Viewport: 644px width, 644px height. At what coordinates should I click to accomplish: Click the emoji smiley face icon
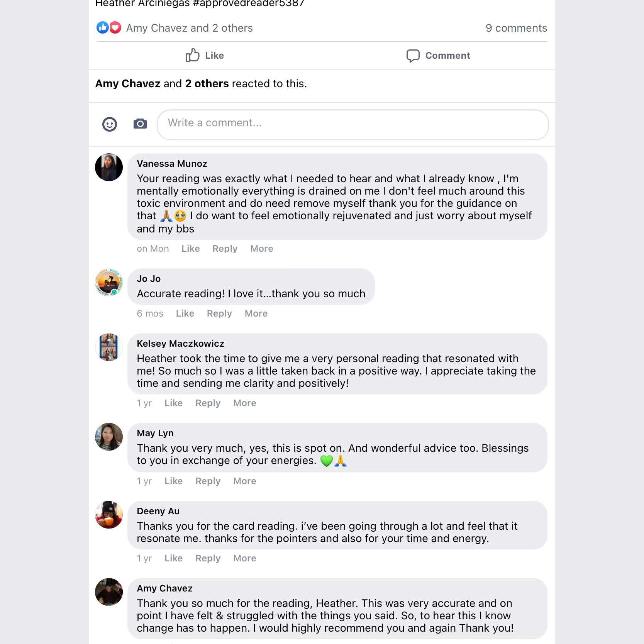110,124
